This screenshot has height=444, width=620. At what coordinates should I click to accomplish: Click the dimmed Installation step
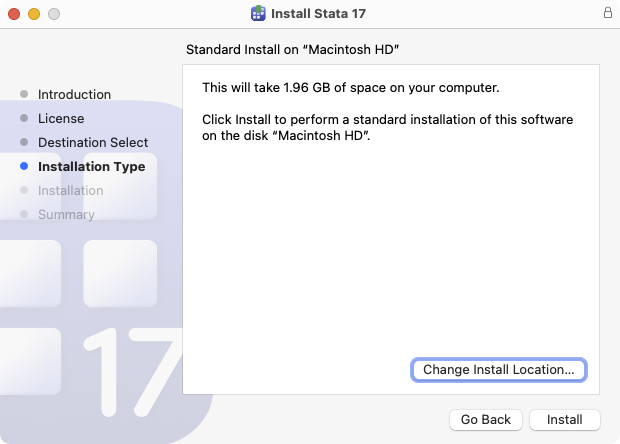(70, 191)
